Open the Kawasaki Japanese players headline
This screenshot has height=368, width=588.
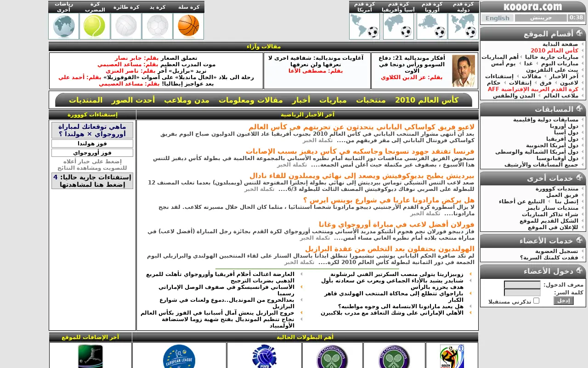pos(362,127)
